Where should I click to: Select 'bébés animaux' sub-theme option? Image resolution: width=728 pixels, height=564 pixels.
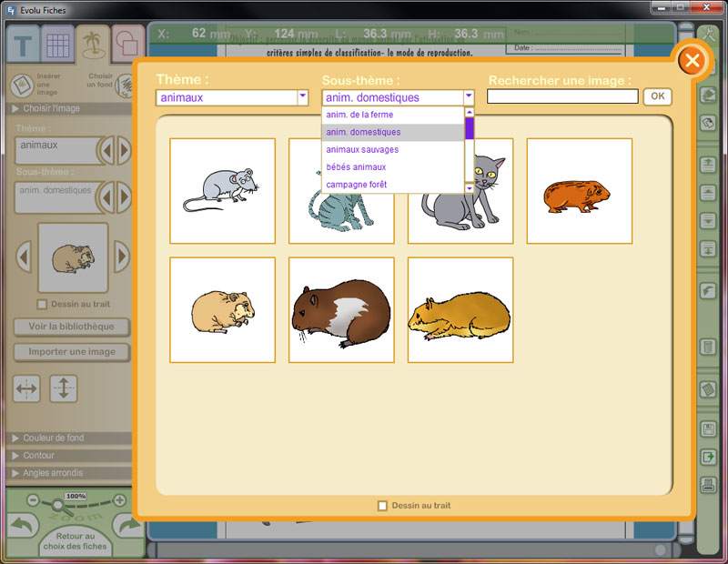(x=356, y=167)
